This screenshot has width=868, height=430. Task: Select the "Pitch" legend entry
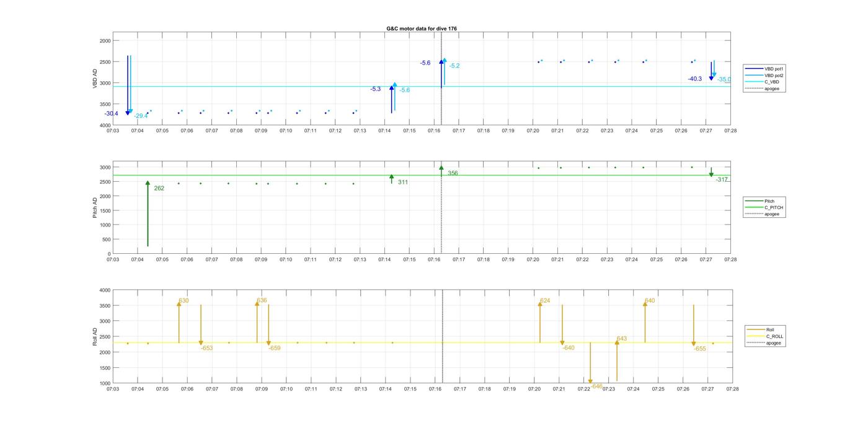(760, 201)
